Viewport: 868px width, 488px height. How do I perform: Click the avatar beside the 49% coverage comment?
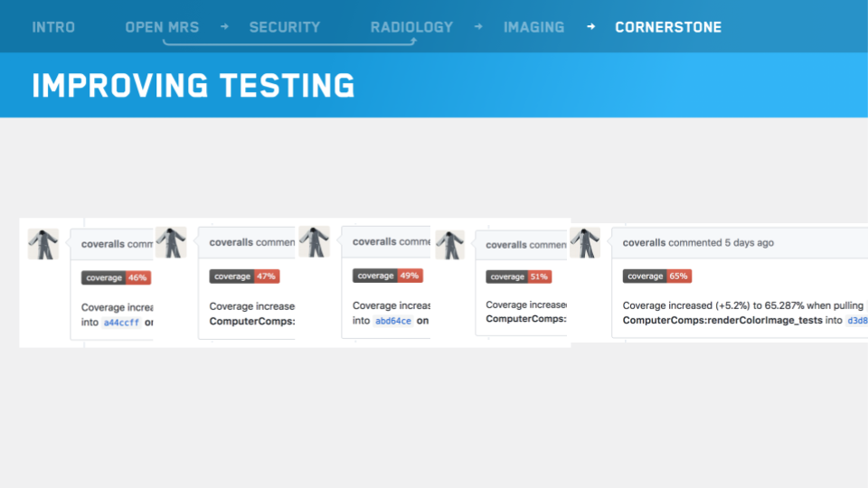pyautogui.click(x=314, y=241)
